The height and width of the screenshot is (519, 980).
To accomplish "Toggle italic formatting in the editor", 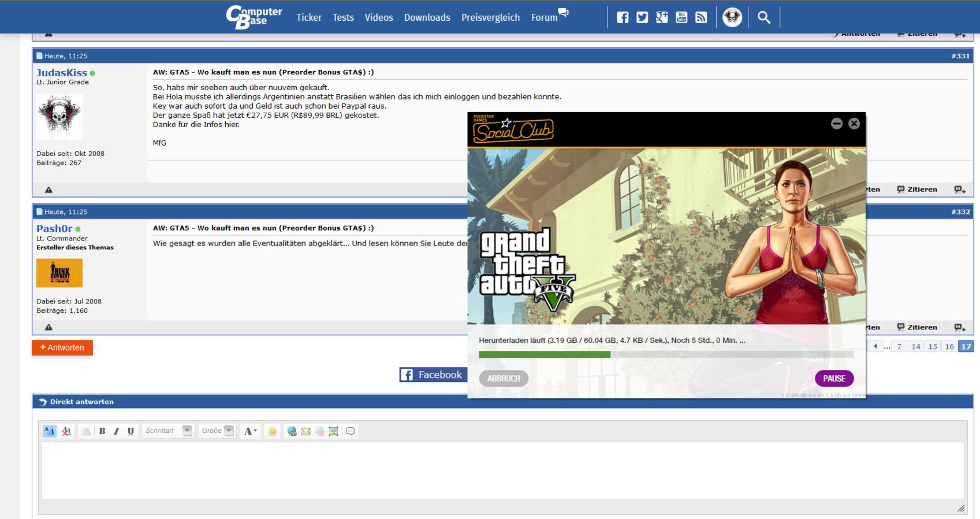I will pos(116,431).
